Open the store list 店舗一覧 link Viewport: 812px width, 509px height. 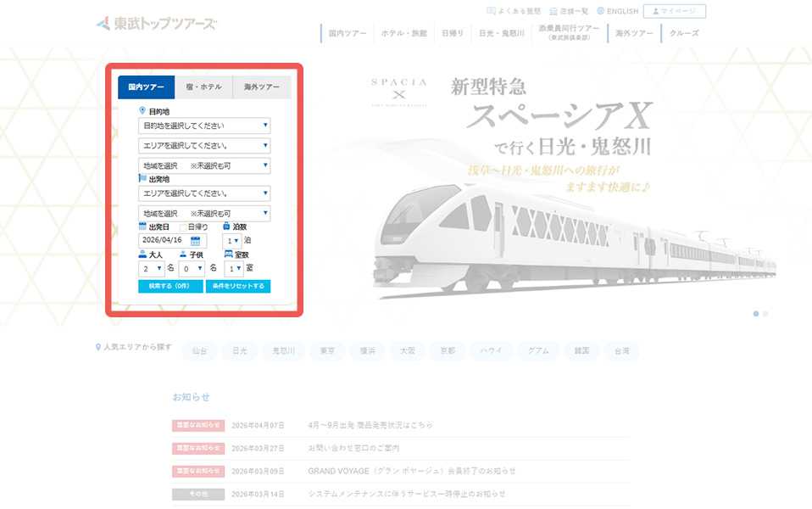[569, 11]
